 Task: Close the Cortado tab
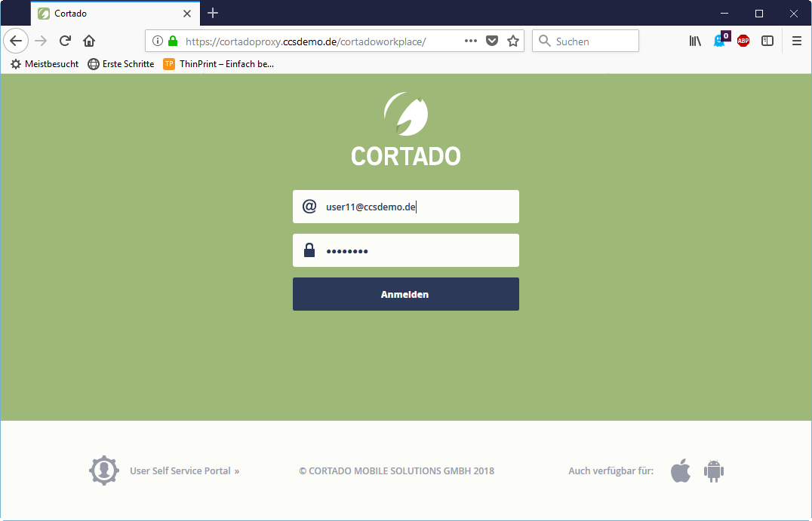pyautogui.click(x=187, y=14)
